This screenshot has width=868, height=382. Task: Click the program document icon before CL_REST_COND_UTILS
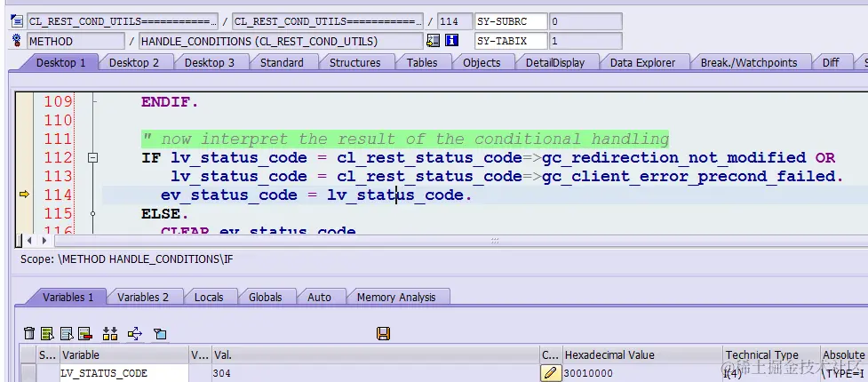(17, 21)
